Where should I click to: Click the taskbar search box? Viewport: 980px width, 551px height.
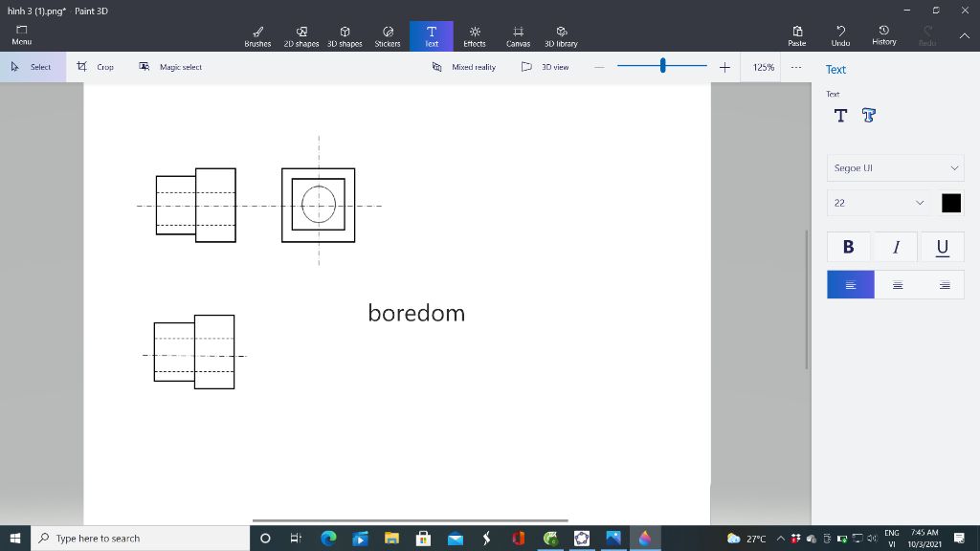coord(140,538)
